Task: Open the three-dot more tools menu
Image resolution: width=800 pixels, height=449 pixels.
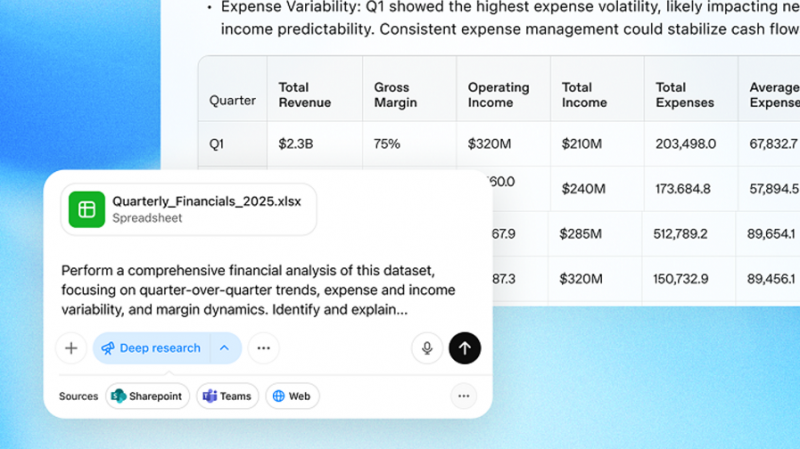Action: click(263, 348)
